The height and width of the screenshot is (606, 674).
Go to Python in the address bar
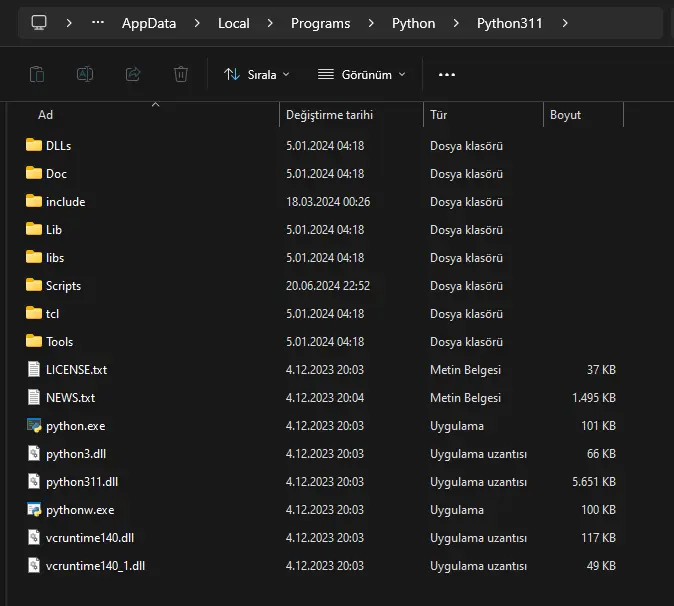[x=414, y=23]
